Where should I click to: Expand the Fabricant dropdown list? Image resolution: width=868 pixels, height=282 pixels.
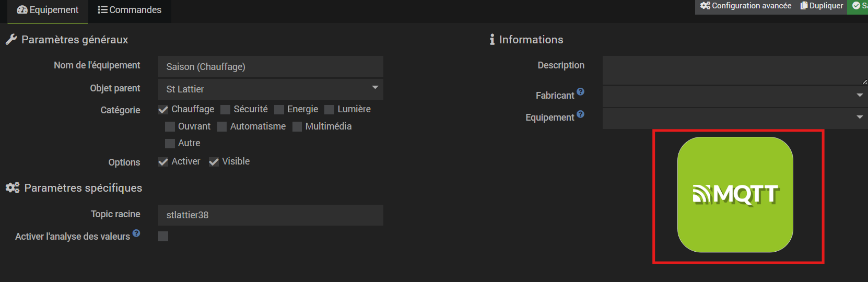click(x=734, y=96)
